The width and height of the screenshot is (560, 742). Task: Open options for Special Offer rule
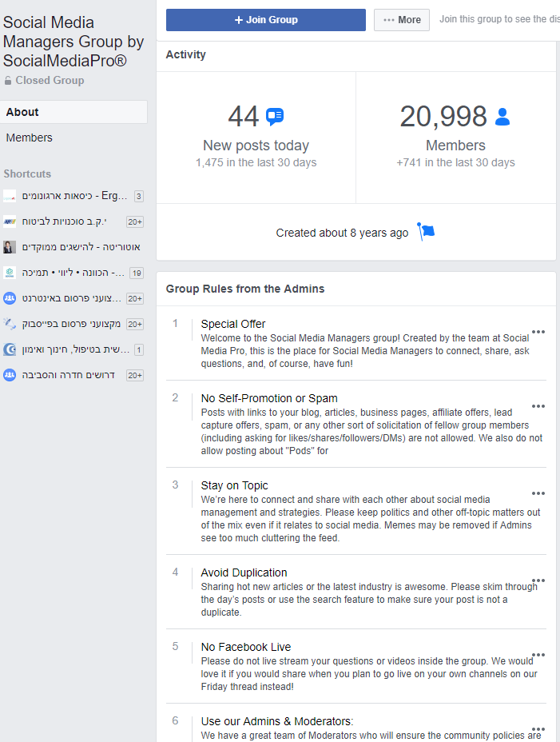(538, 332)
